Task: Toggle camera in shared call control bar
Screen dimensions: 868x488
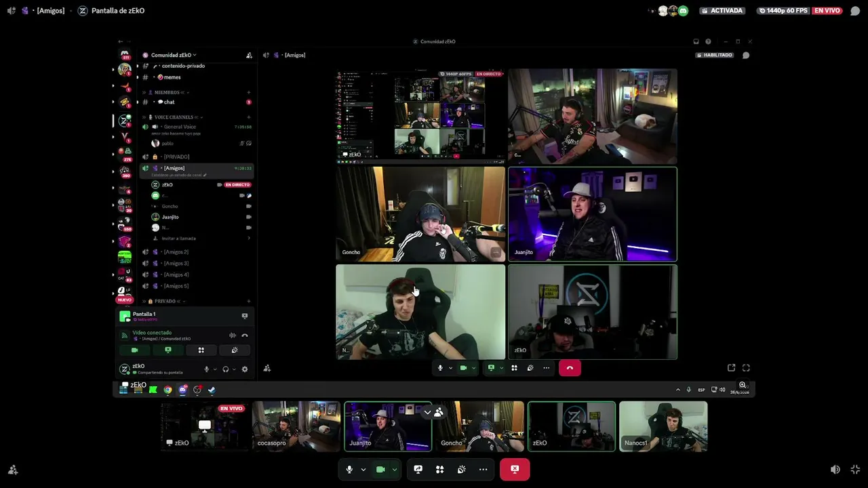Action: [x=463, y=368]
